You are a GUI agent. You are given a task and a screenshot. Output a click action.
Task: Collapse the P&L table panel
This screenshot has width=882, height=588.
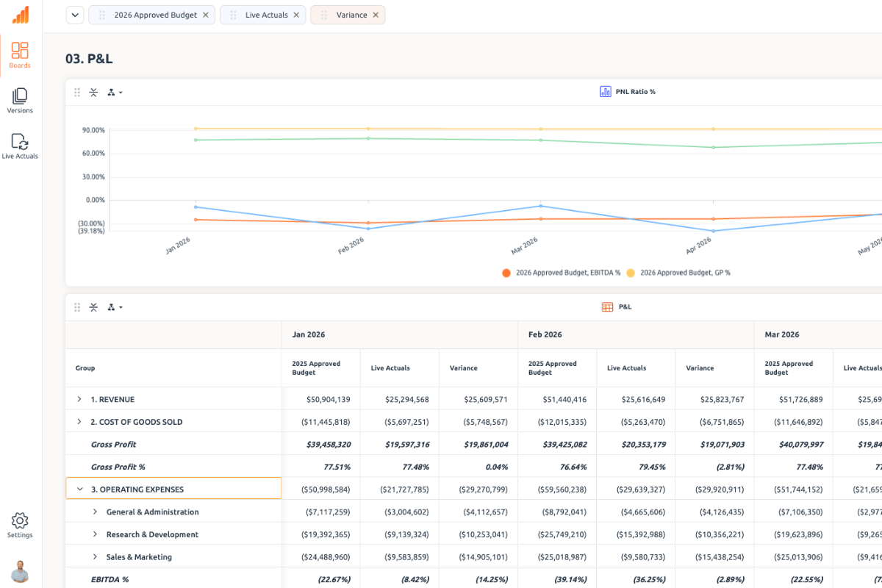coord(93,307)
